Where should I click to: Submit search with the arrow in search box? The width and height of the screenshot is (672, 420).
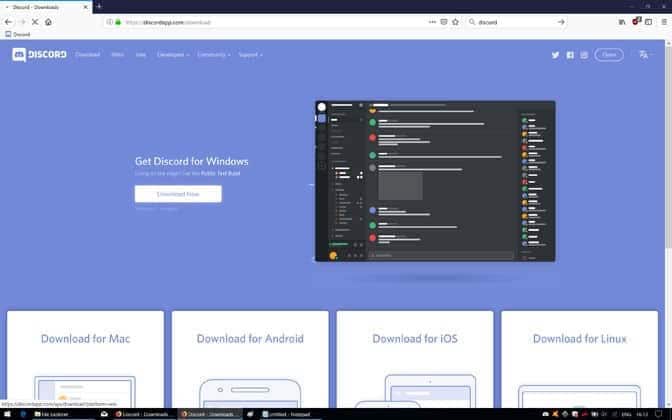pyautogui.click(x=561, y=22)
